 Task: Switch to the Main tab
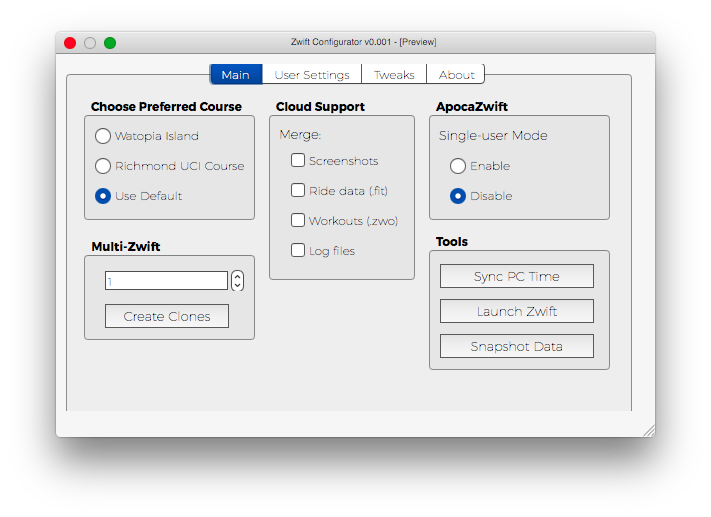point(236,74)
